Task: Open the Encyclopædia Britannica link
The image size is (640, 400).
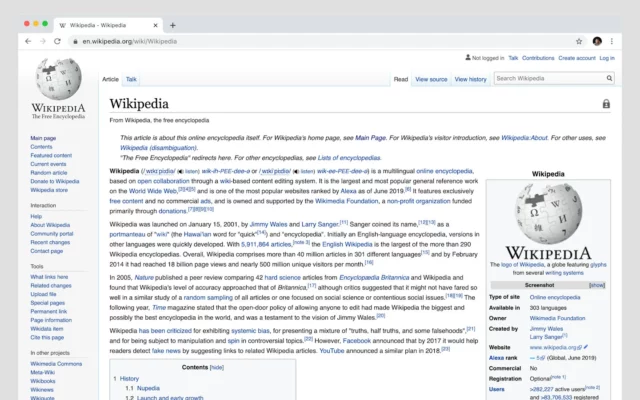Action: [x=374, y=277]
